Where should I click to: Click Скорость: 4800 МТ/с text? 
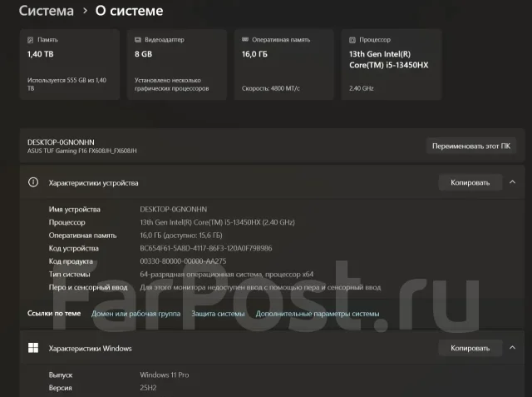(x=270, y=88)
